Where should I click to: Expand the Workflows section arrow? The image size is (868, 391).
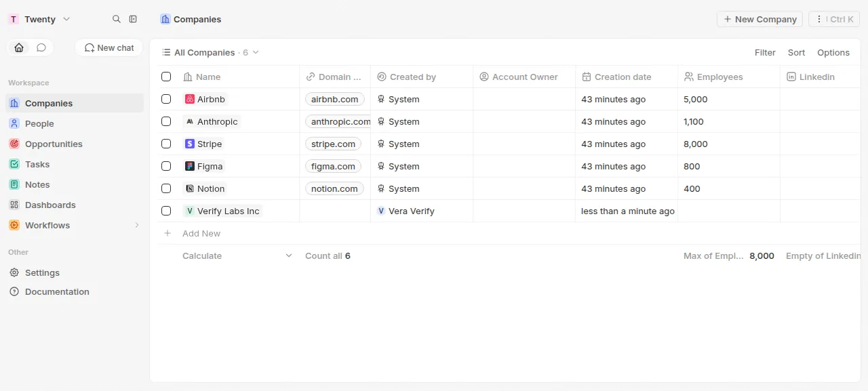point(136,225)
